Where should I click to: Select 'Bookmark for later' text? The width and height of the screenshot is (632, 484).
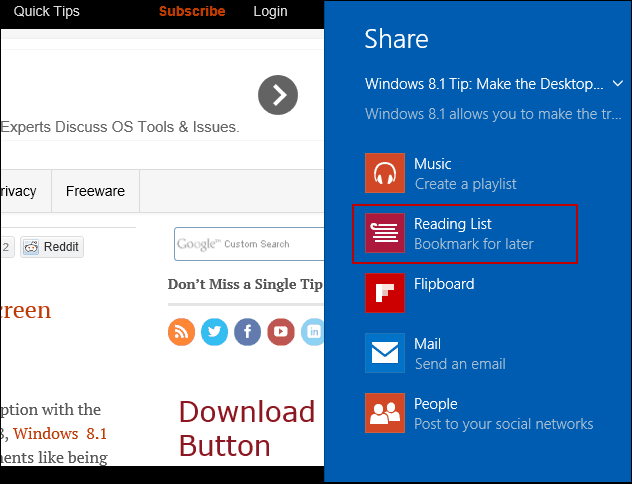(x=474, y=244)
